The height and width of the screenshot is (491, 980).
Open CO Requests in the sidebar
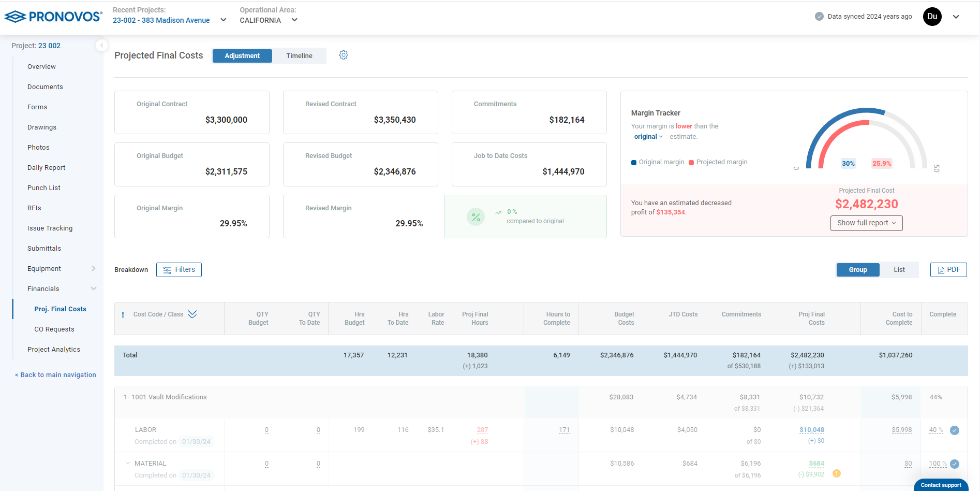point(54,329)
